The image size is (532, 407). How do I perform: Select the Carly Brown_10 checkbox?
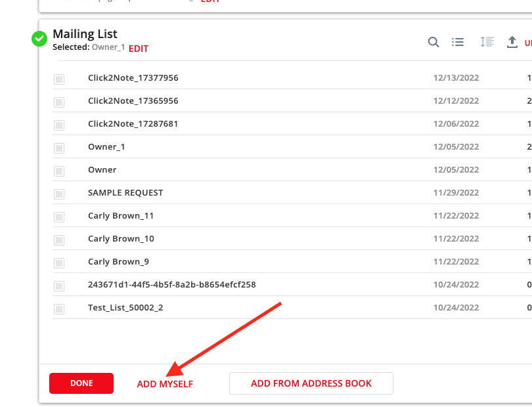(59, 240)
